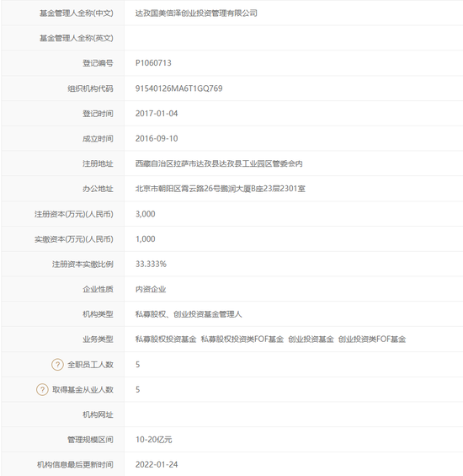Image resolution: width=463 pixels, height=476 pixels.
Task: Click the institution type 私募股权、创业投资基金管理人
Action: point(189,314)
